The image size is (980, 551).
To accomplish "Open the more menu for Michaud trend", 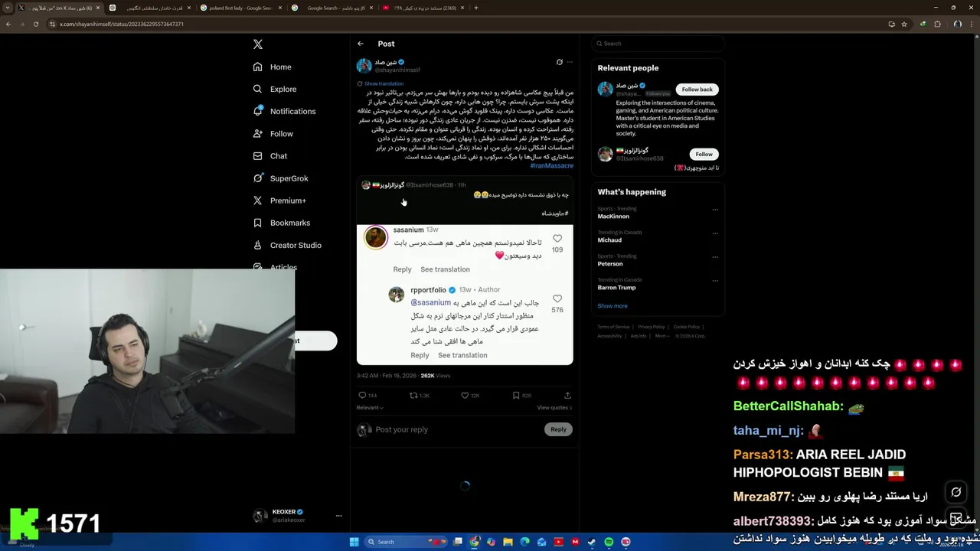I will [x=715, y=233].
